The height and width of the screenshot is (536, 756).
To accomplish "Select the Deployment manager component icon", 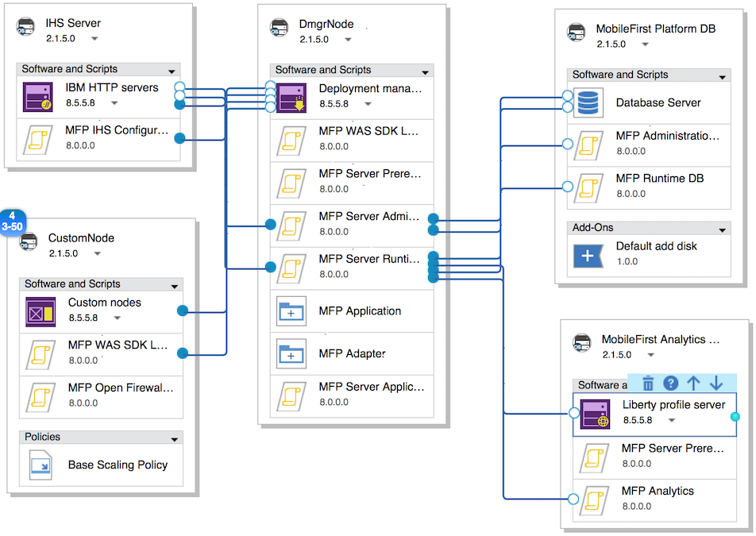I will (x=291, y=98).
